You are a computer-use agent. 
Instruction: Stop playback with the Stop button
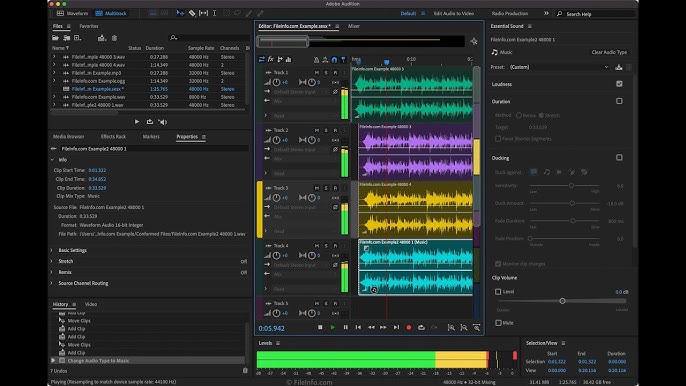320,327
